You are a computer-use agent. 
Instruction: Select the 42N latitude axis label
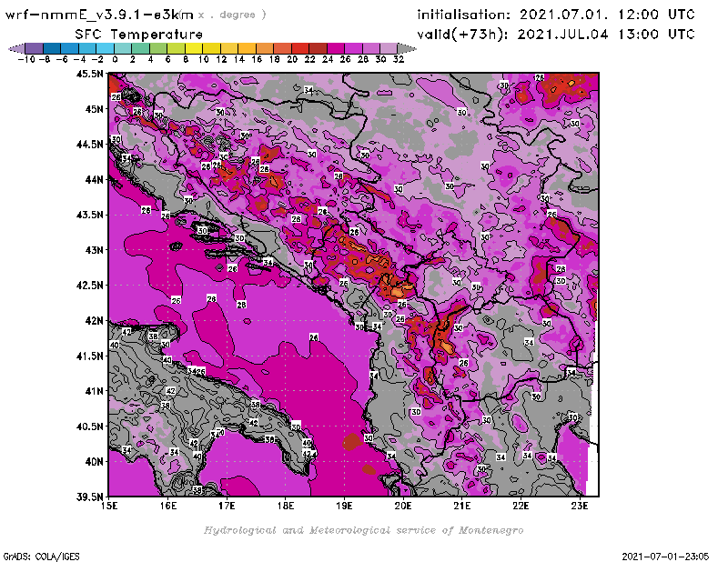[94, 321]
